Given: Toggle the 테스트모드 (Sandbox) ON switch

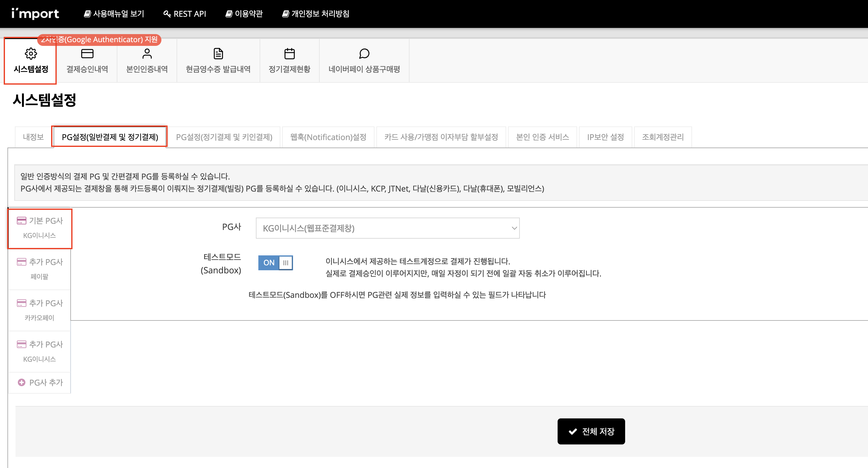Looking at the screenshot, I should pos(276,263).
